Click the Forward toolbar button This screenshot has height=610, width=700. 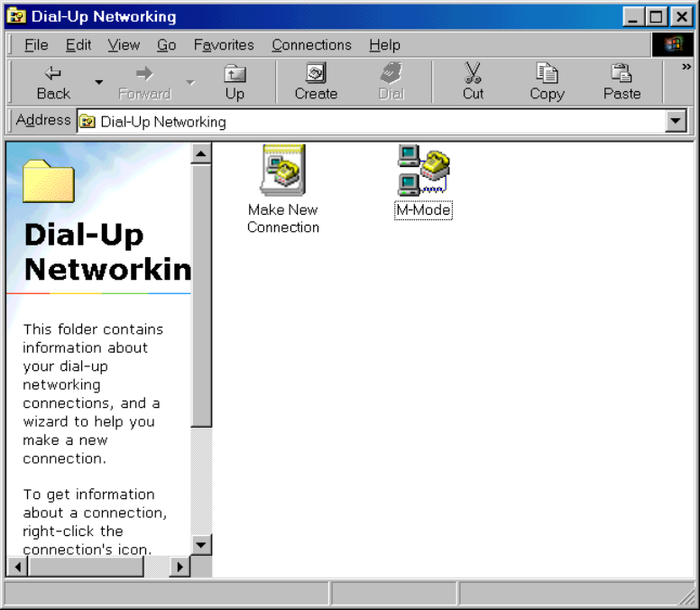[x=144, y=83]
